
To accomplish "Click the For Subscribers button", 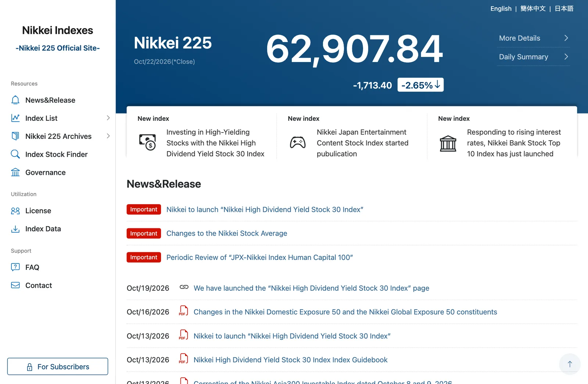I will click(58, 366).
